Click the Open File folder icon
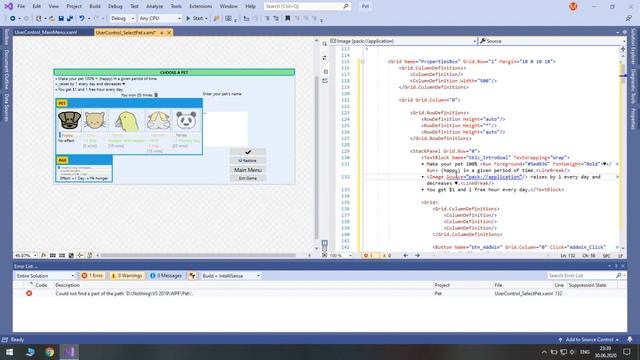This screenshot has width=640, height=360. [x=52, y=18]
